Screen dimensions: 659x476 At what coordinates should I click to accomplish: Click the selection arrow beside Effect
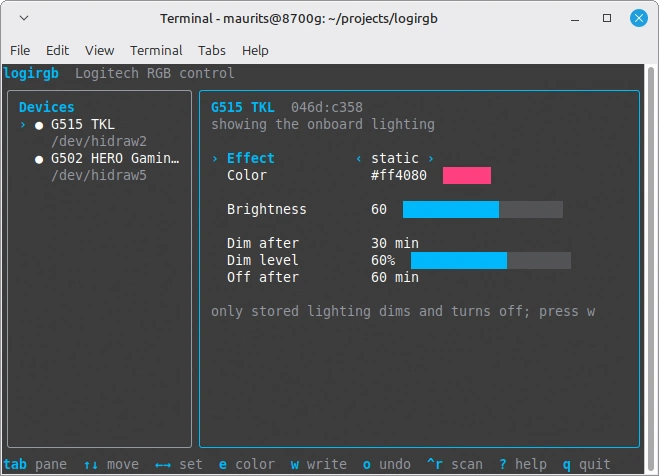tap(215, 158)
